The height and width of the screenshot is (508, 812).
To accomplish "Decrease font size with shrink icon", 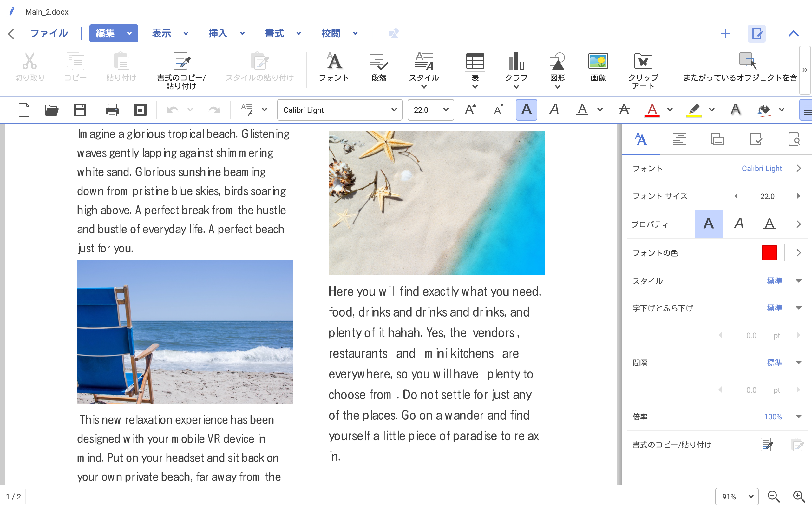I will (499, 109).
